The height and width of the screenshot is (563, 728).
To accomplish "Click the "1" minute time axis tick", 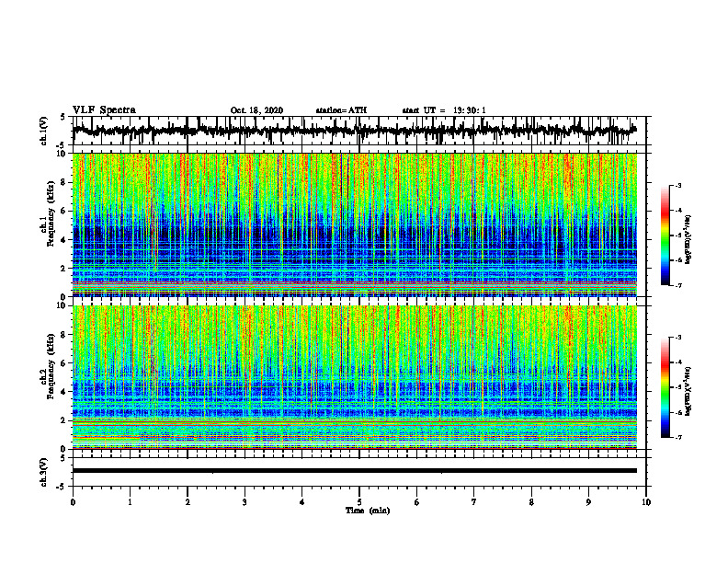I will [x=130, y=502].
